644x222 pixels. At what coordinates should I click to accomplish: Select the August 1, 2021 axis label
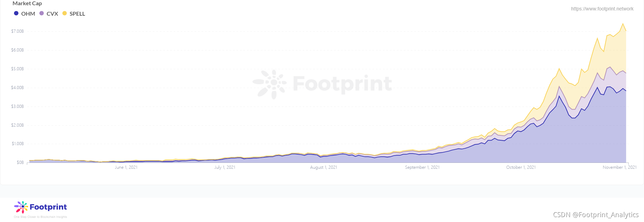point(324,167)
